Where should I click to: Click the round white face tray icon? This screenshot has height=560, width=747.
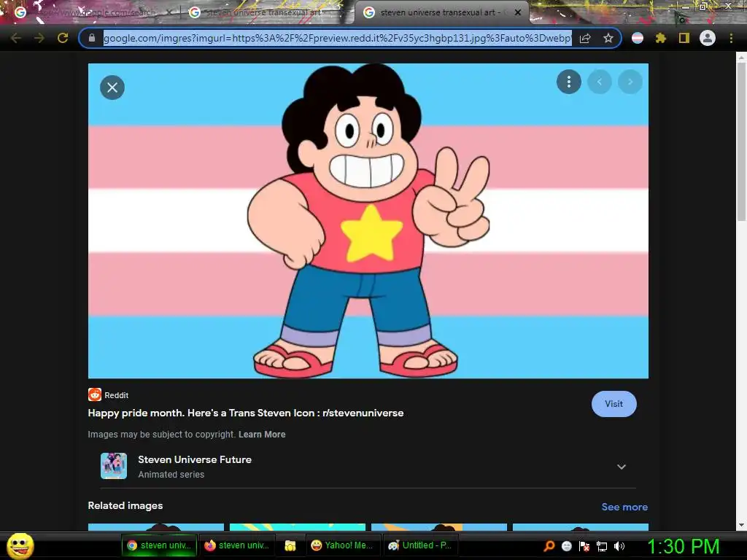tap(567, 546)
